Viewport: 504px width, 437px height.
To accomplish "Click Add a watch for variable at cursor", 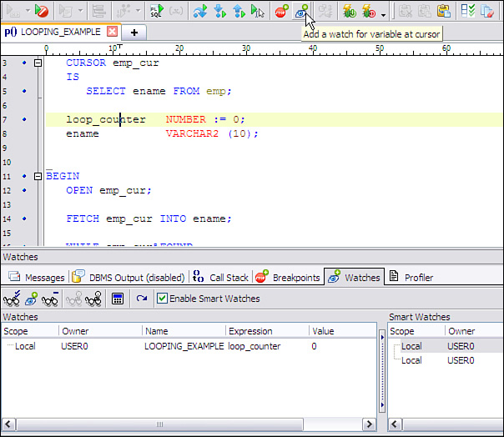I will click(301, 11).
